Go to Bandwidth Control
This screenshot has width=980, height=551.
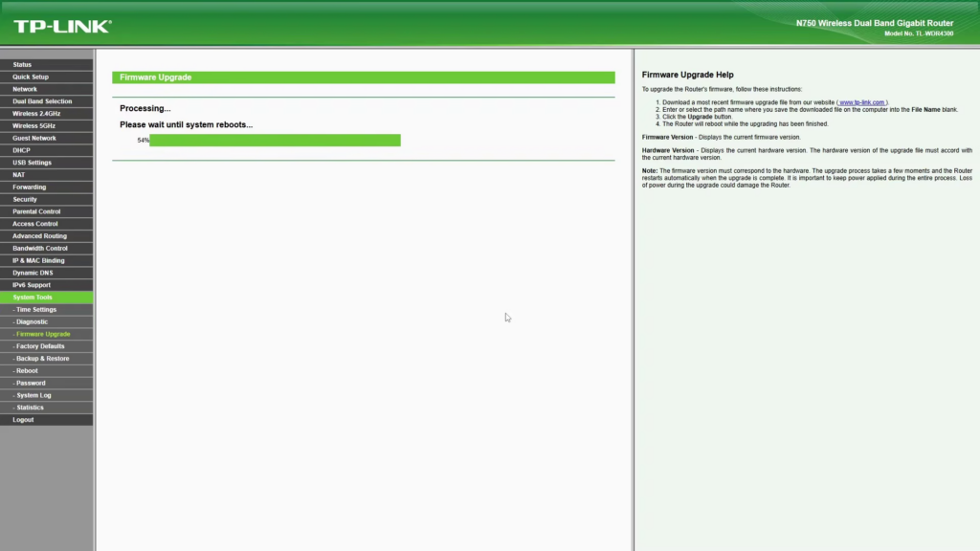(x=39, y=248)
